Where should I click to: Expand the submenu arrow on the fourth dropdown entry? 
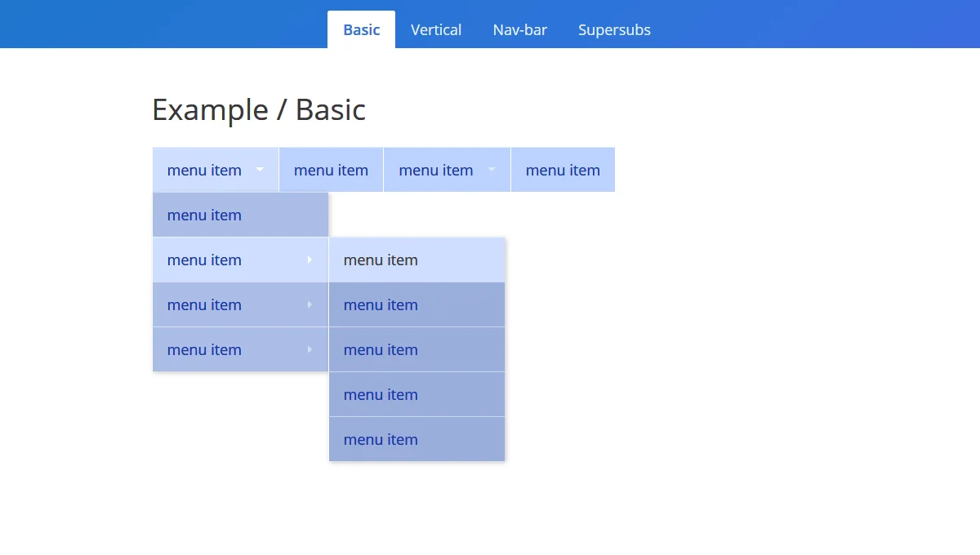click(x=309, y=349)
